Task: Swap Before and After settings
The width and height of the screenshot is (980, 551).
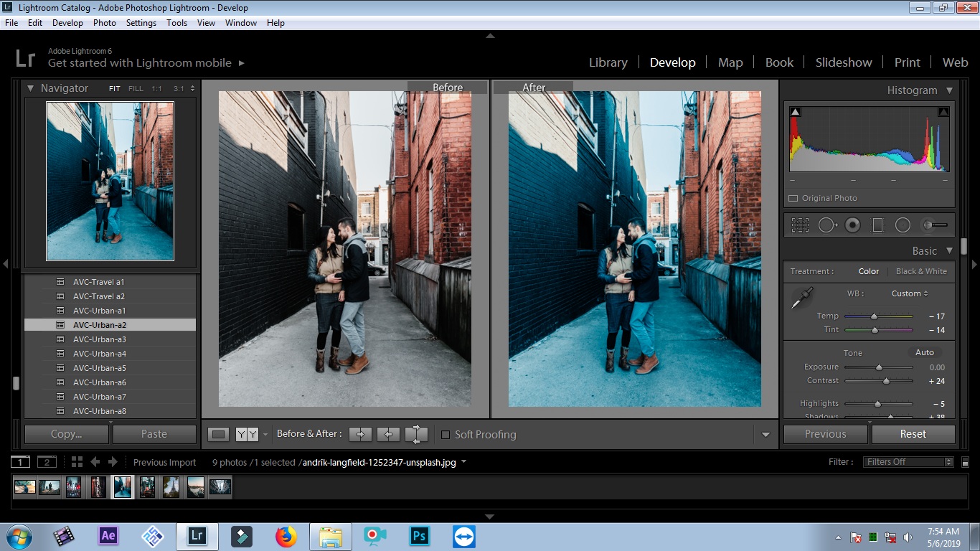Action: point(416,434)
